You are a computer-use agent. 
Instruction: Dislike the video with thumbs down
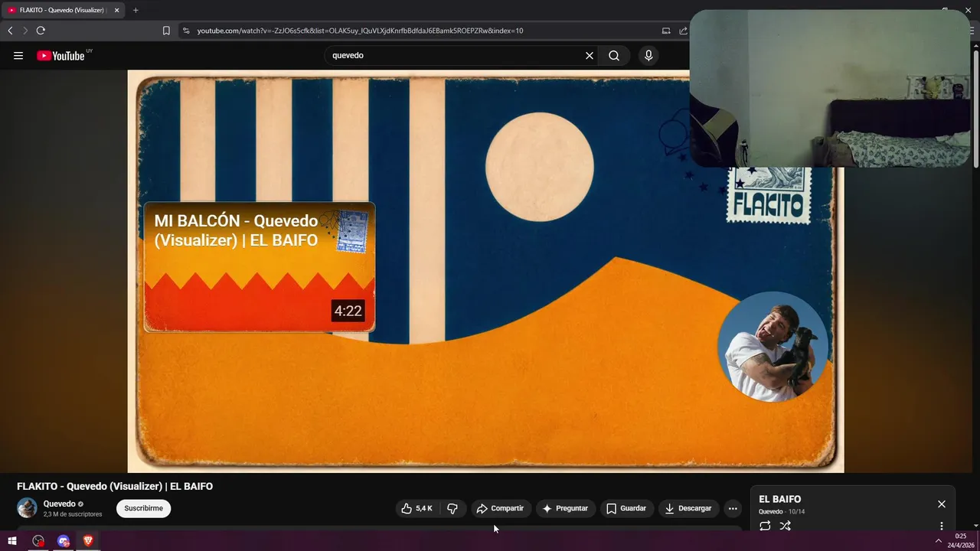coord(452,508)
